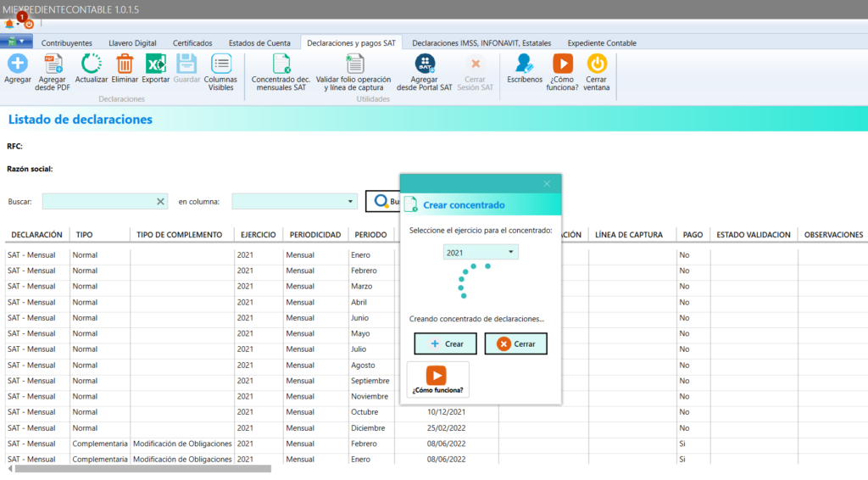Close the Crear concentrado dialog with X

pos(547,184)
